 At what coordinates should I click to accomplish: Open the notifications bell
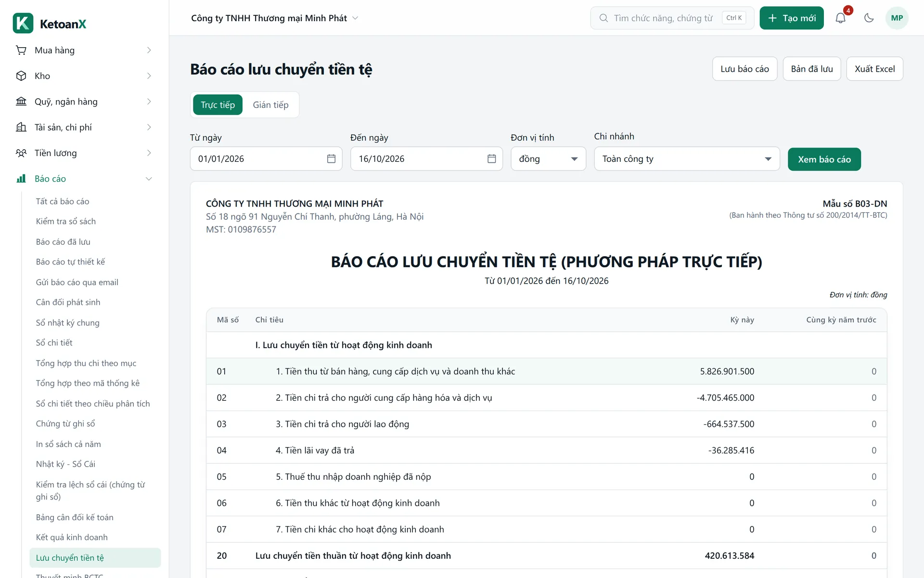click(x=840, y=18)
